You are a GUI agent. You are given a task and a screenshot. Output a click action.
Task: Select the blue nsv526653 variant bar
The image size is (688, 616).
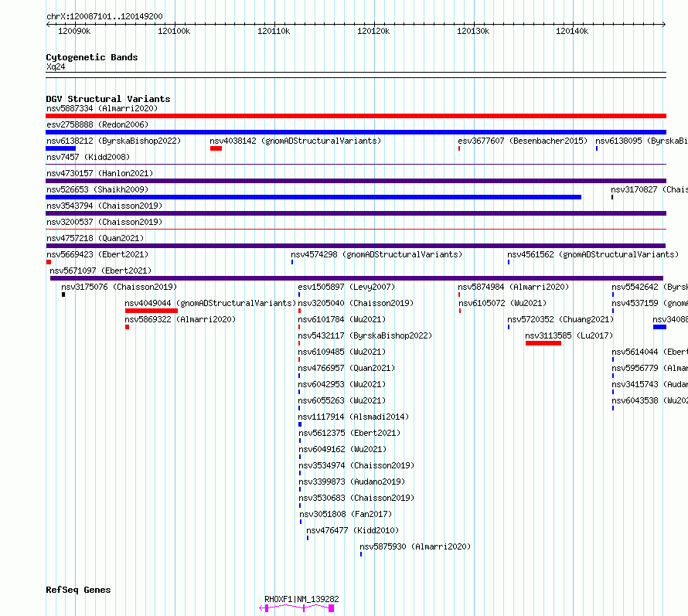click(313, 197)
